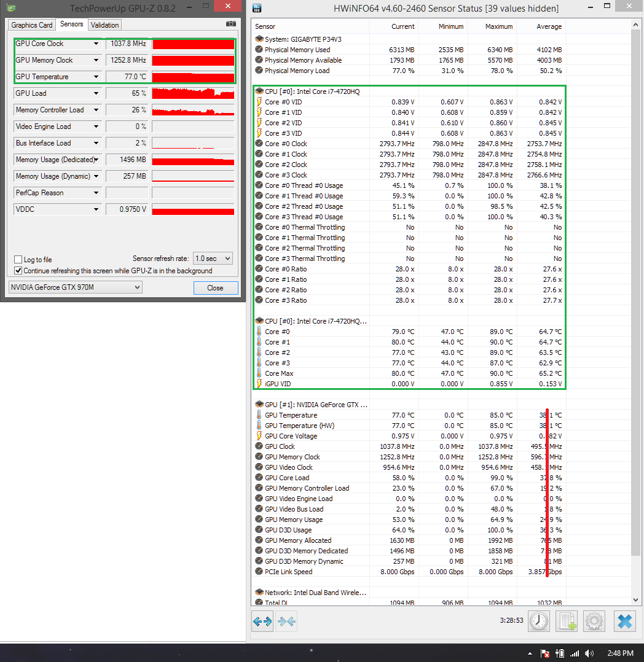Open the NVIDIA GeForce GTX 970M GPU selector

coord(75,287)
